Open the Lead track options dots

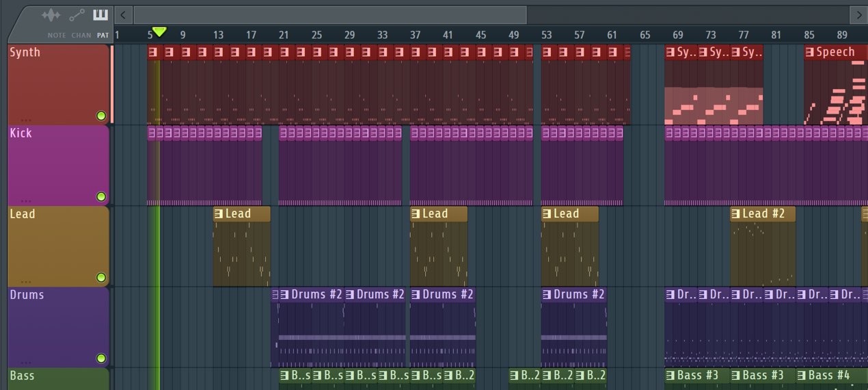(x=26, y=281)
